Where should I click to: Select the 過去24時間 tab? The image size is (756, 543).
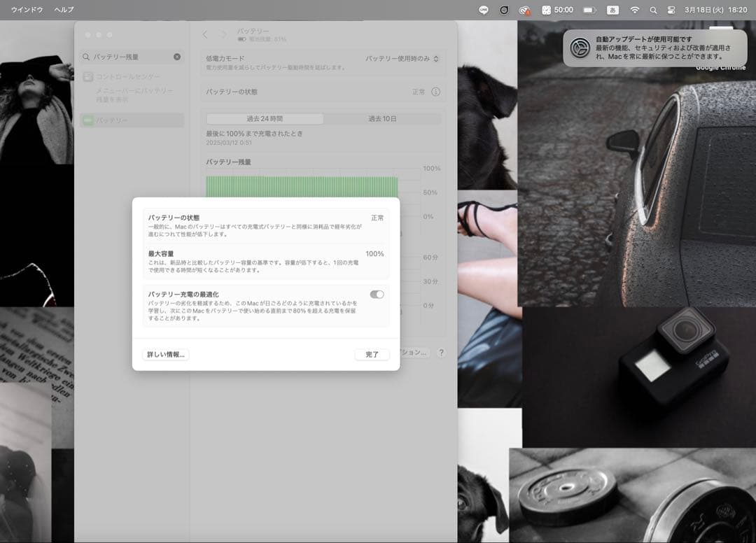pyautogui.click(x=264, y=118)
